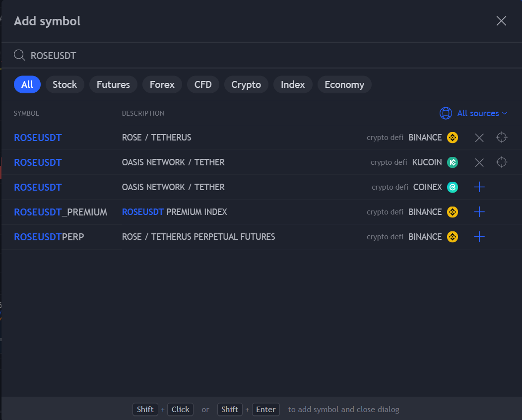The width and height of the screenshot is (522, 420).
Task: Select the Index filter tab
Action: click(293, 84)
